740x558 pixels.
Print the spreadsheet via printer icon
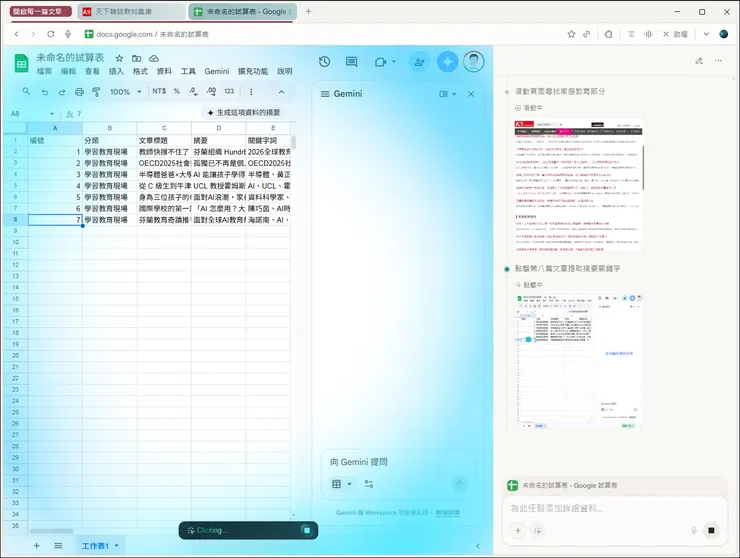pyautogui.click(x=79, y=92)
